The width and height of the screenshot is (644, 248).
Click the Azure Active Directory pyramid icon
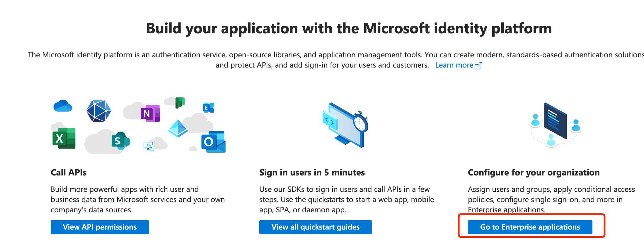coord(178,128)
